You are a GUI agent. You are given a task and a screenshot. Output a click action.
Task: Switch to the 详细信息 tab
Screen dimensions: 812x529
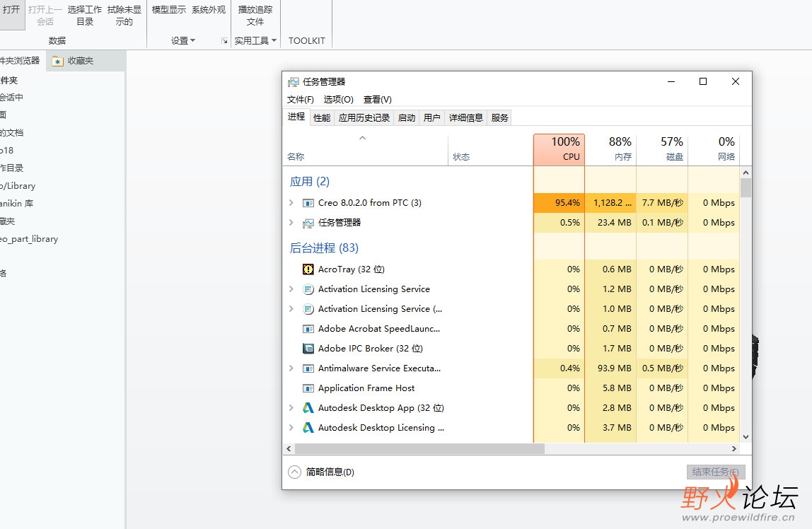point(465,118)
